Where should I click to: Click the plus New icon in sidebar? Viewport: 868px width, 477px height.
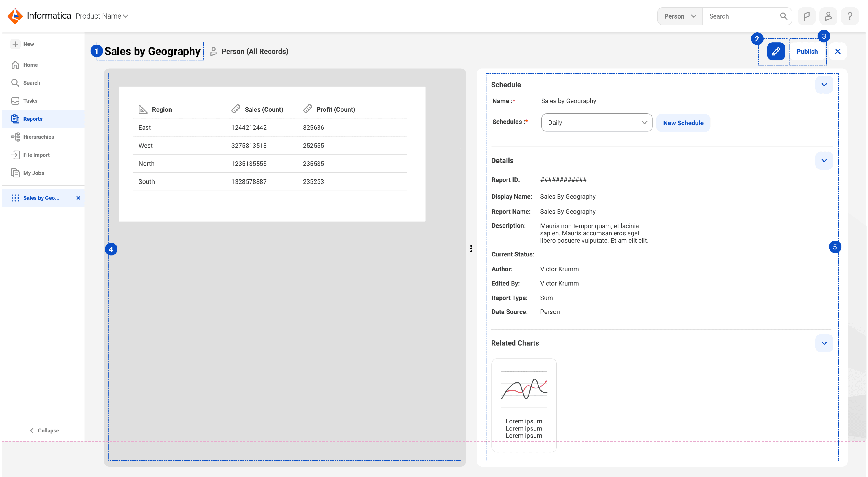tap(15, 44)
